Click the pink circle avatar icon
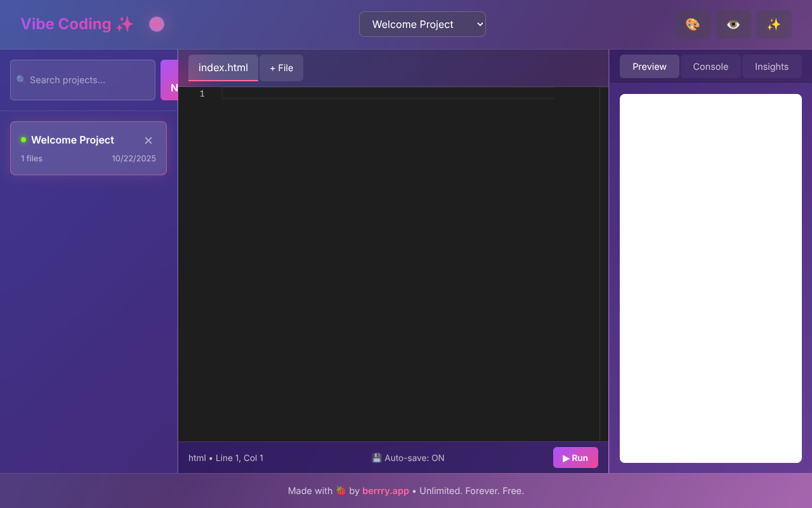812x508 pixels. tap(156, 23)
